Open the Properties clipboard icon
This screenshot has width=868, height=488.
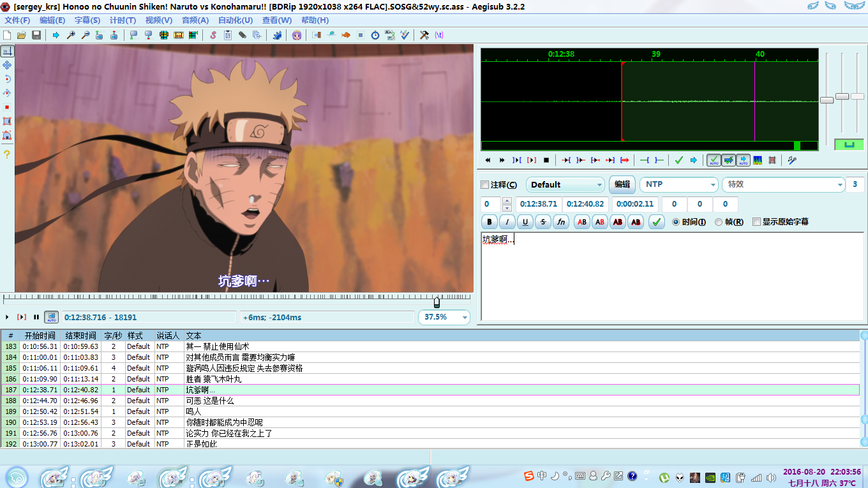click(228, 35)
